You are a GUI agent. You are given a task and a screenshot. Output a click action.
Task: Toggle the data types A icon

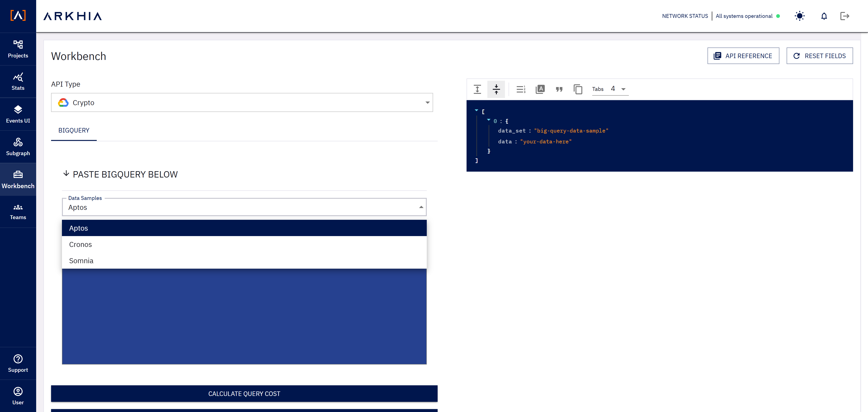[x=540, y=89]
